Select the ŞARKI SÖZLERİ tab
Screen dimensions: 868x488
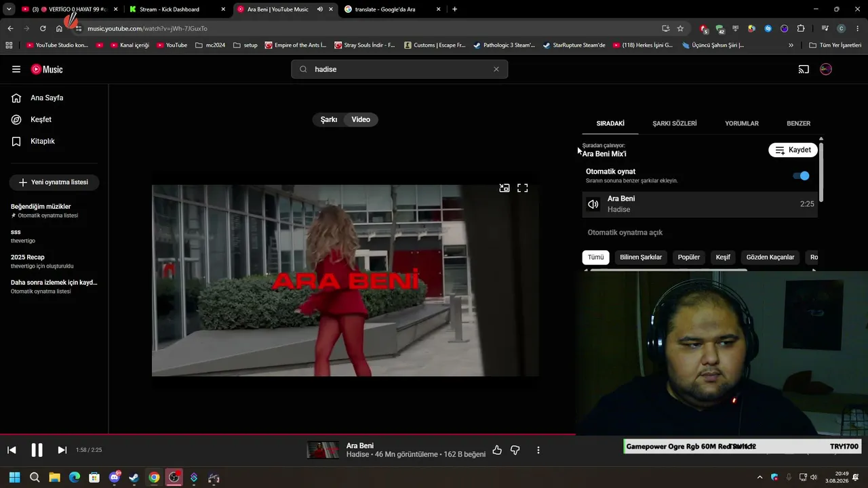pyautogui.click(x=675, y=123)
